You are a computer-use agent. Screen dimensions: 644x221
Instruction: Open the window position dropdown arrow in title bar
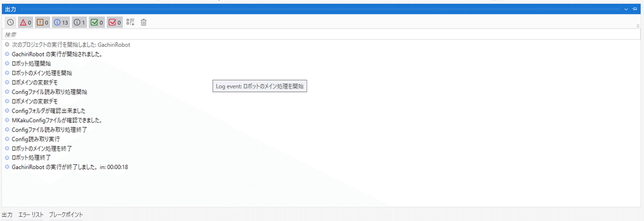[626, 9]
